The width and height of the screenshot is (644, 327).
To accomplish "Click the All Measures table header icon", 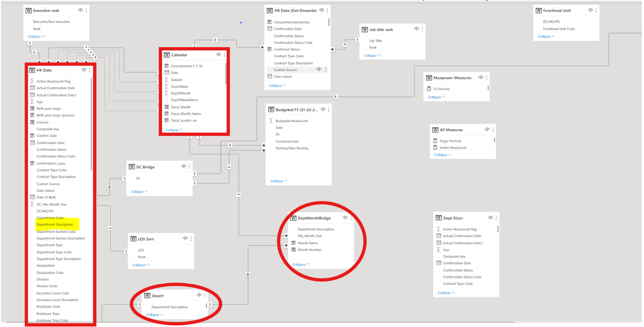I will tap(436, 130).
